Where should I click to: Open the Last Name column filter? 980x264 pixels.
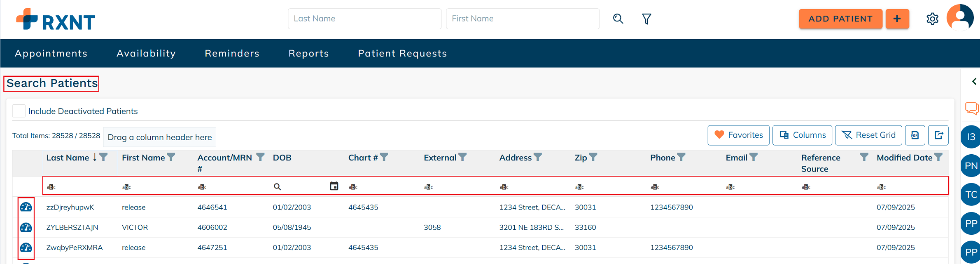[104, 157]
